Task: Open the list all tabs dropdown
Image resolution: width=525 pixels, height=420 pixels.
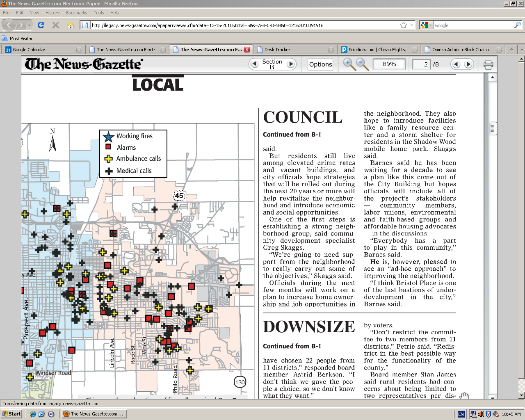Action: click(521, 50)
